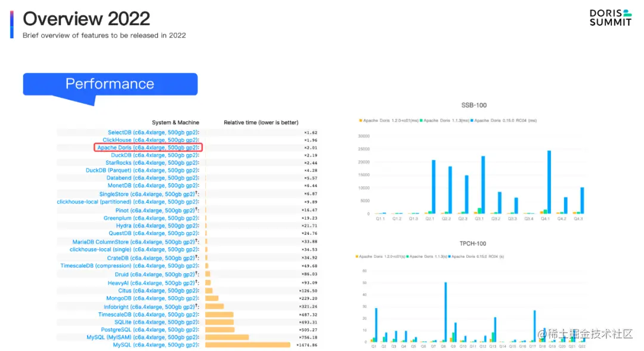Click the Doris Summit logo
This screenshot has height=351, width=644.
[611, 18]
